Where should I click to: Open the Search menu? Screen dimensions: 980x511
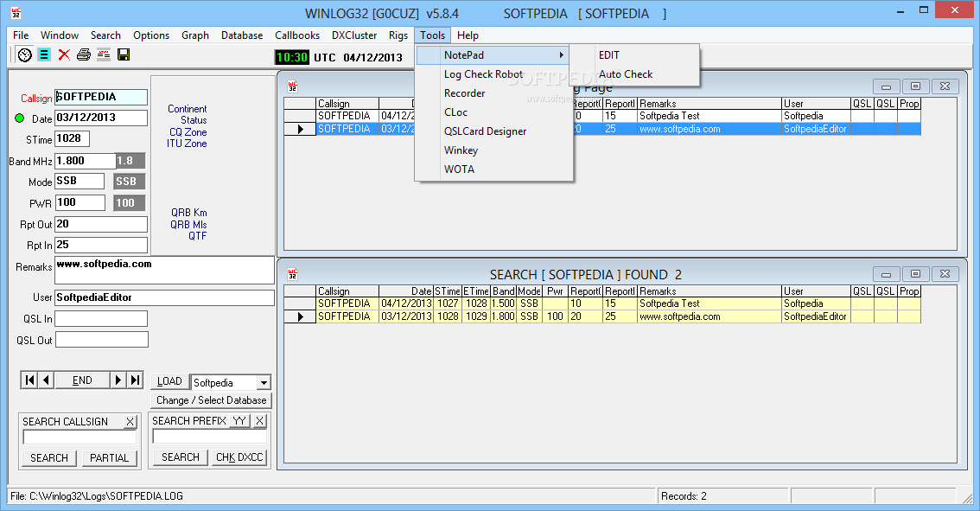point(105,35)
